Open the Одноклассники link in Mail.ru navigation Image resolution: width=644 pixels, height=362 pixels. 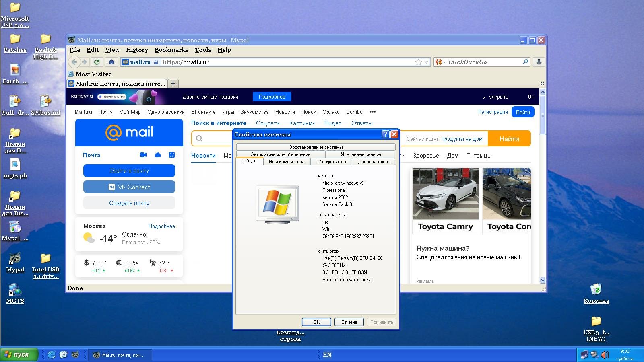tap(166, 112)
